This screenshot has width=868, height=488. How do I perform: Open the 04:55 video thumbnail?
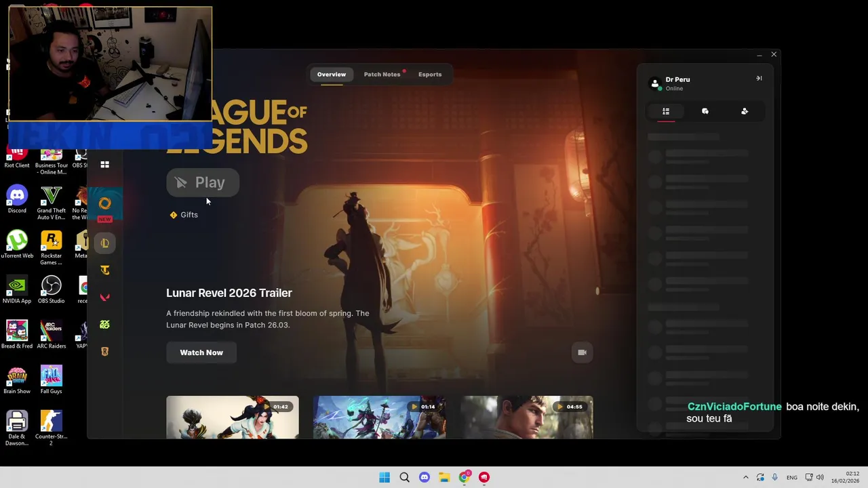527,418
